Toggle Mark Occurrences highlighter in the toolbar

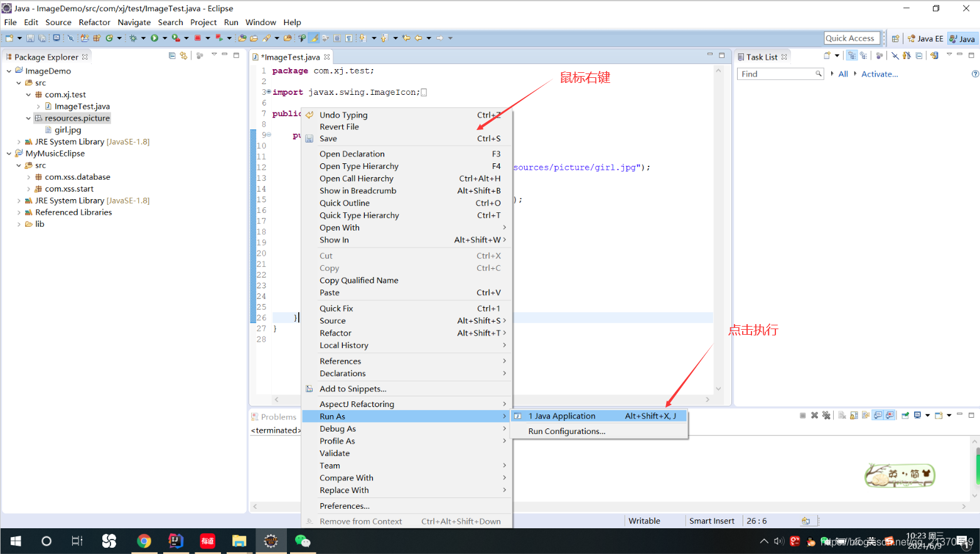(x=315, y=38)
